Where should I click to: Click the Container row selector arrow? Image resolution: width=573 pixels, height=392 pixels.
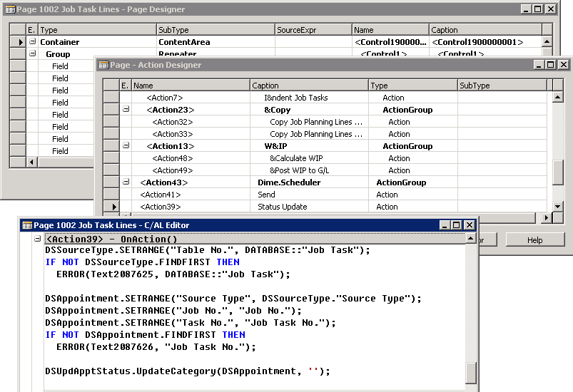(x=18, y=42)
